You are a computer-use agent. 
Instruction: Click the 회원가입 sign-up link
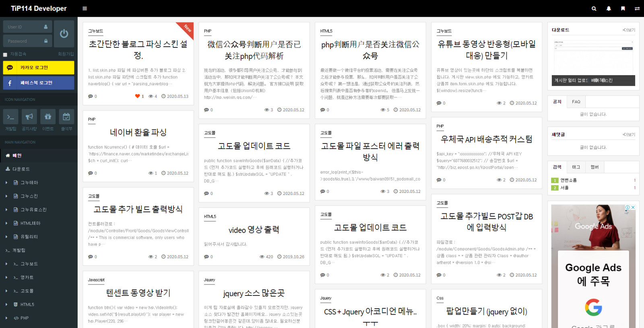[x=66, y=54]
